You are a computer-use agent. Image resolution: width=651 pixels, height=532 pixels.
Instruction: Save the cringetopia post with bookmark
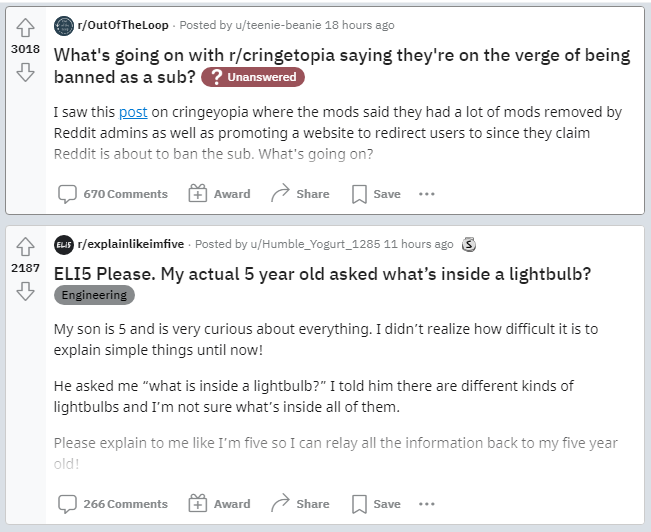point(376,194)
